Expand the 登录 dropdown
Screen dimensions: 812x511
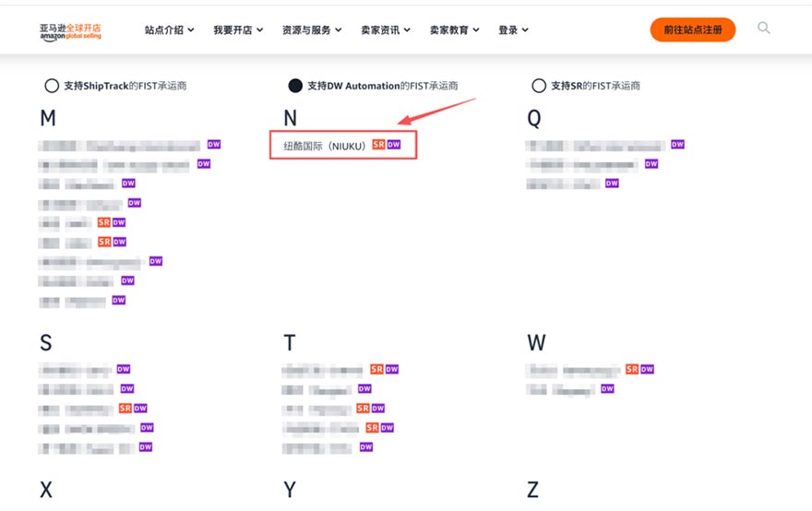513,30
